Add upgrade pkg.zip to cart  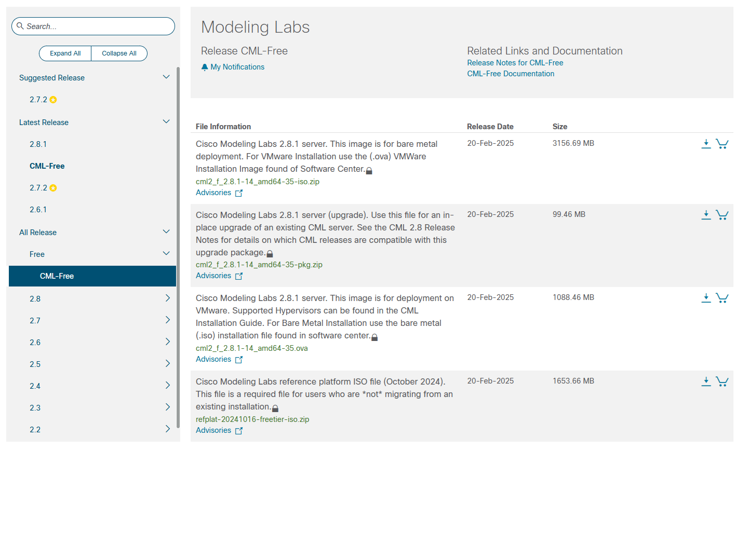[722, 215]
